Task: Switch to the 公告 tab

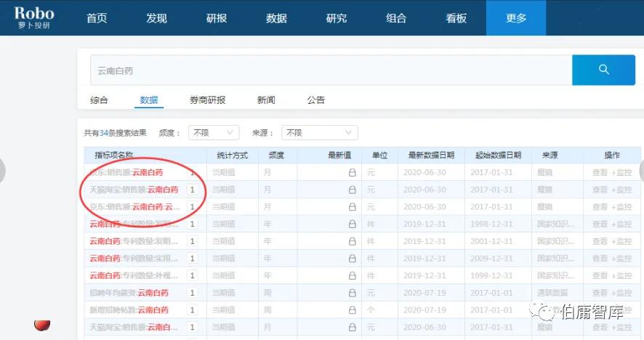Action: [x=316, y=100]
